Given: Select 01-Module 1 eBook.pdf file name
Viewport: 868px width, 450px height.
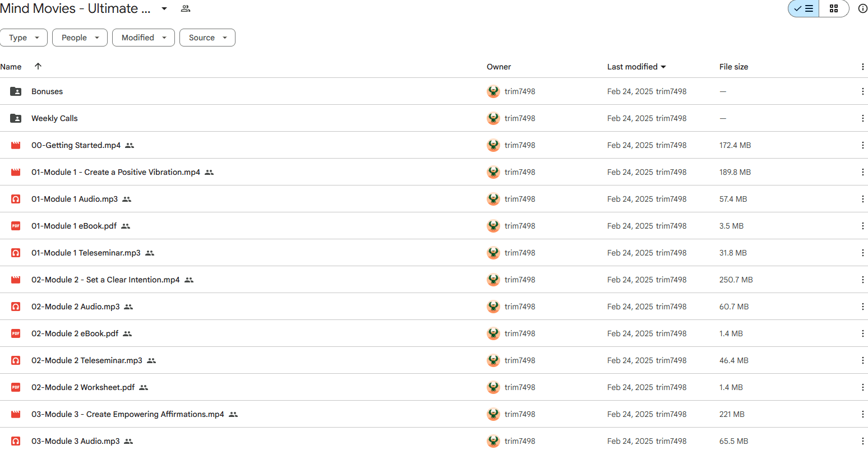Looking at the screenshot, I should (74, 226).
